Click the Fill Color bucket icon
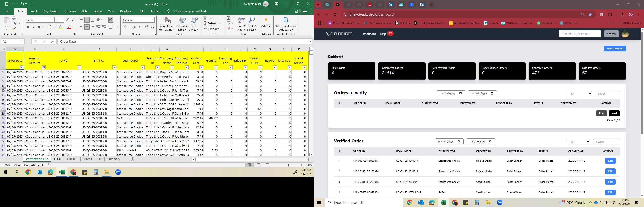644x207 pixels. pyautogui.click(x=60, y=27)
